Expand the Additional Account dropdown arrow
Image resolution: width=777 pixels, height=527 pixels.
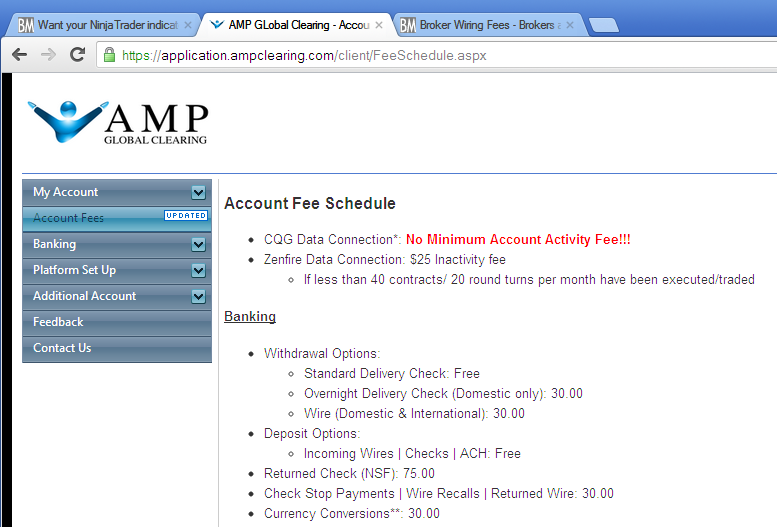pyautogui.click(x=198, y=296)
